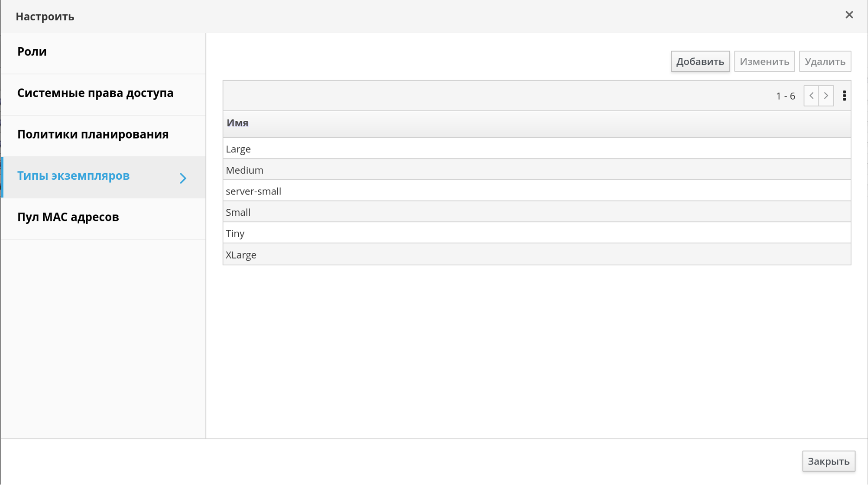Sort by the Имя column header
The image size is (868, 485).
pos(237,123)
